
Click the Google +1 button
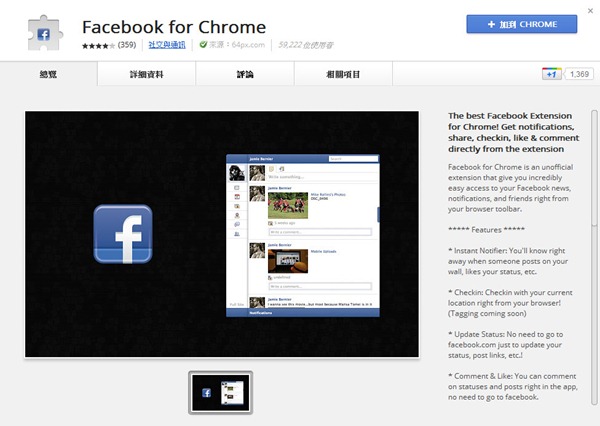coord(551,74)
